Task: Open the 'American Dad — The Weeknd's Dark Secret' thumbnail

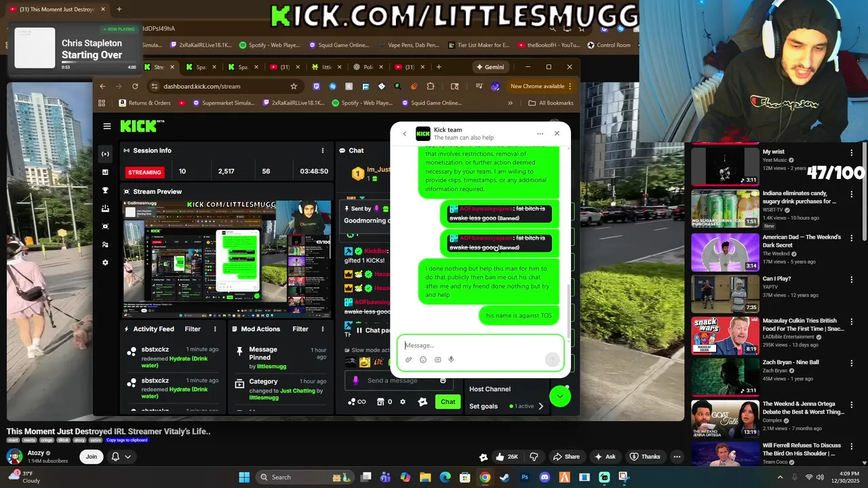Action: point(725,251)
